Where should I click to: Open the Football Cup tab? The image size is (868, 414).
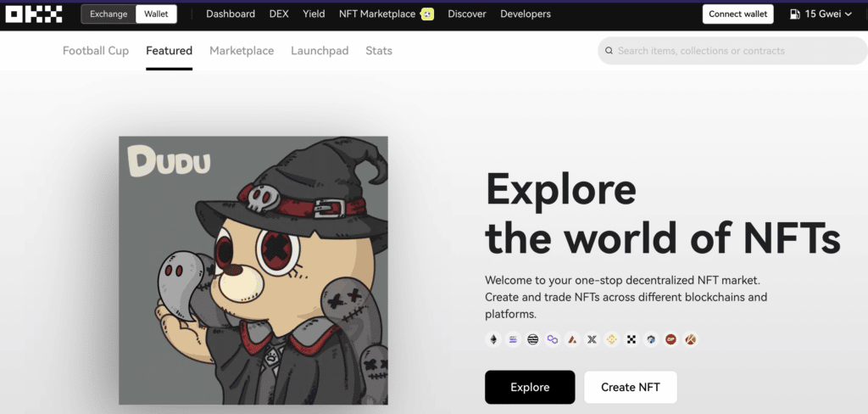pos(96,51)
